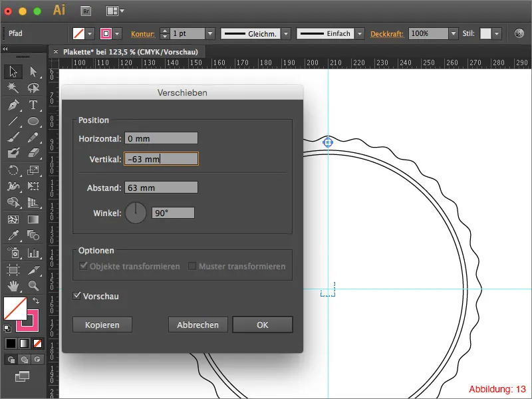
Task: Select the Plakette document tab
Action: [x=130, y=52]
